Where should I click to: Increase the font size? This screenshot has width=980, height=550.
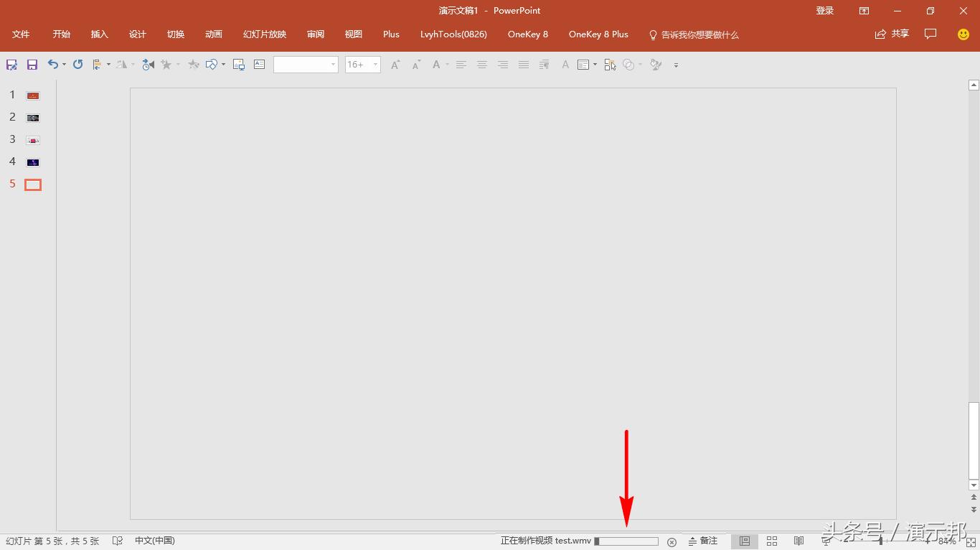click(395, 65)
